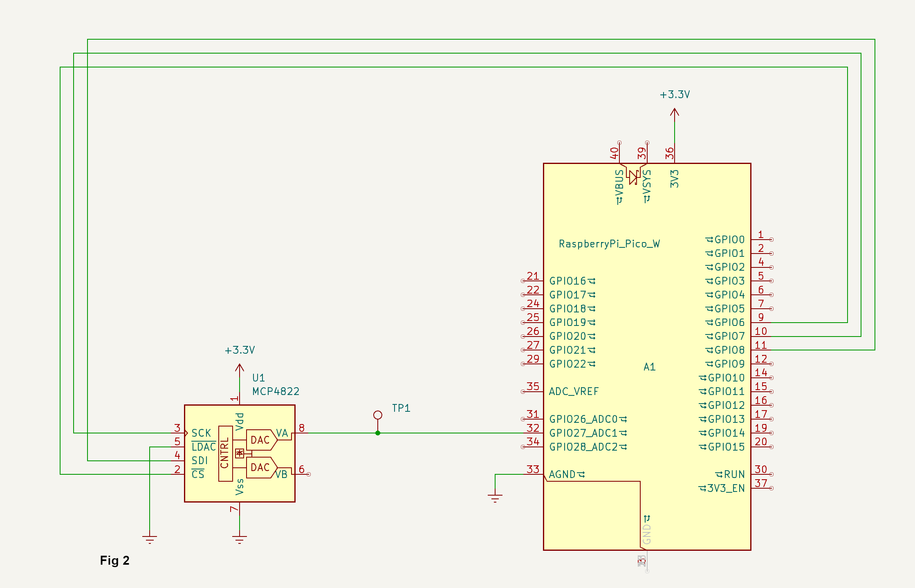Click the VA pin number 8
Image resolution: width=915 pixels, height=588 pixels.
pyautogui.click(x=302, y=428)
